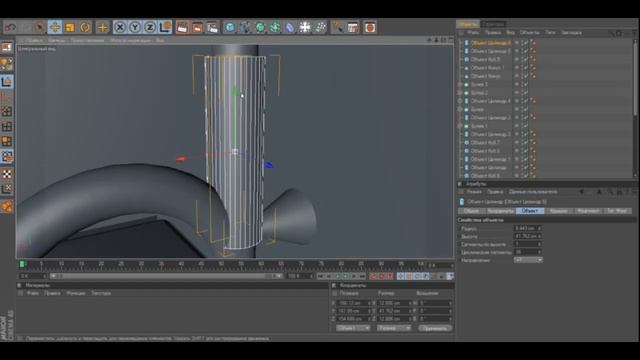Toggle visibility dot for Объект Цилиндр.3
640x360 pixels.
tap(517, 134)
